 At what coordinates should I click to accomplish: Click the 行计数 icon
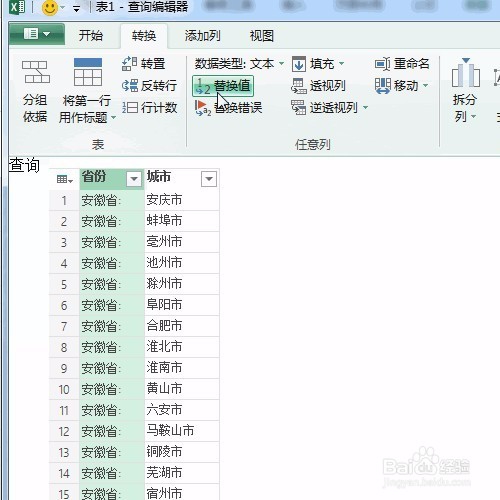coord(130,108)
